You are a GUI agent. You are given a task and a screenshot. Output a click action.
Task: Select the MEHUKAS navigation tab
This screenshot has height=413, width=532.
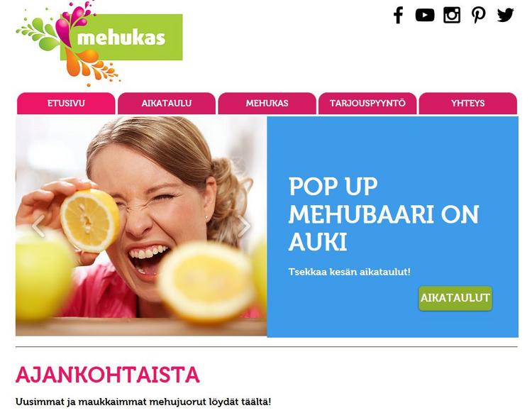(x=267, y=103)
